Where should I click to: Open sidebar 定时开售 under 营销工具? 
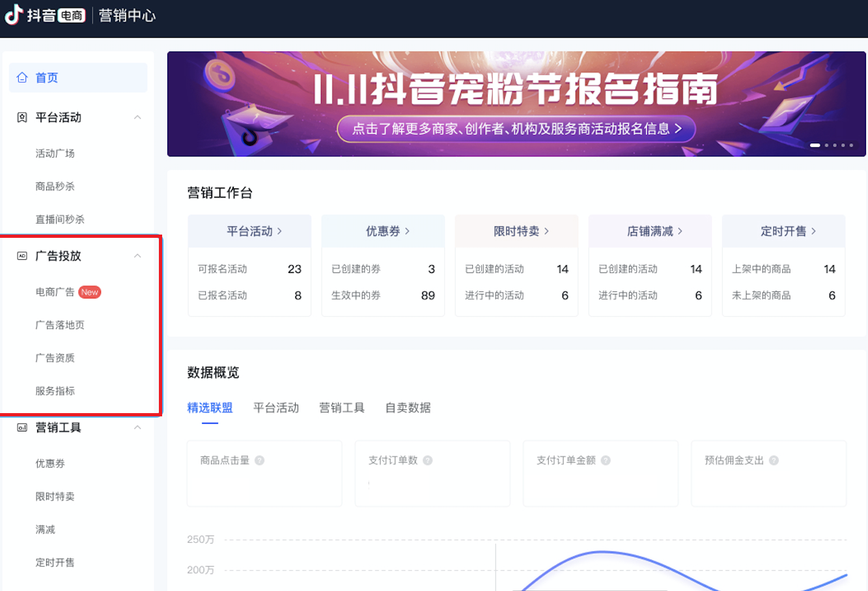55,562
